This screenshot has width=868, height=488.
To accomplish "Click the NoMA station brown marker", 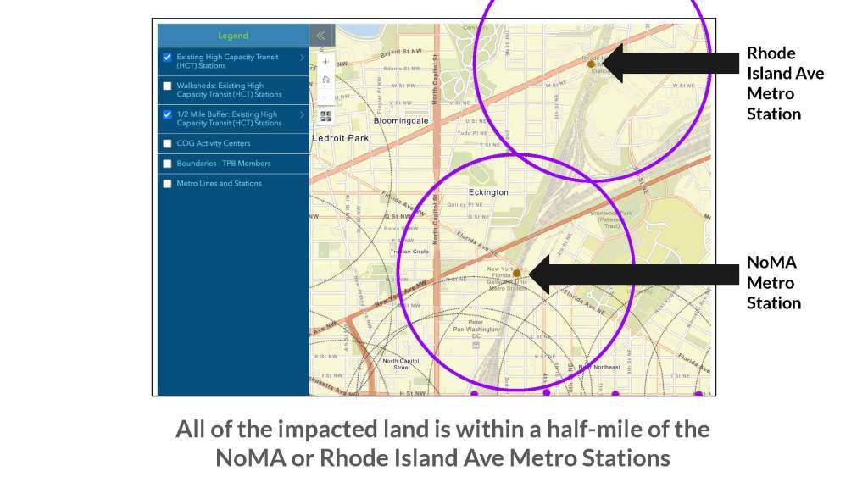I will tap(516, 274).
